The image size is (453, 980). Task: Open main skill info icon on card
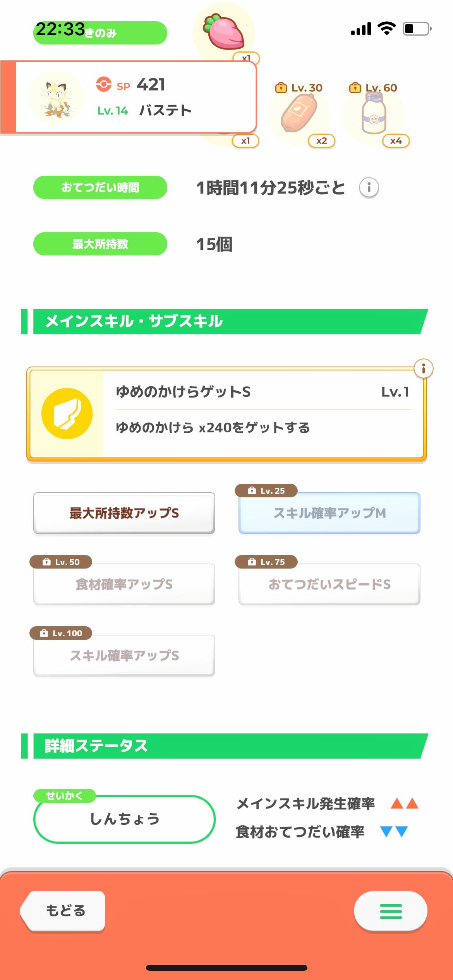(x=423, y=369)
